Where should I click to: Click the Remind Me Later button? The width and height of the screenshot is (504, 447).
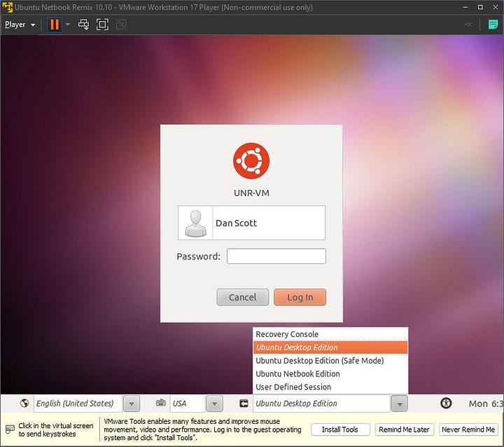coord(404,429)
